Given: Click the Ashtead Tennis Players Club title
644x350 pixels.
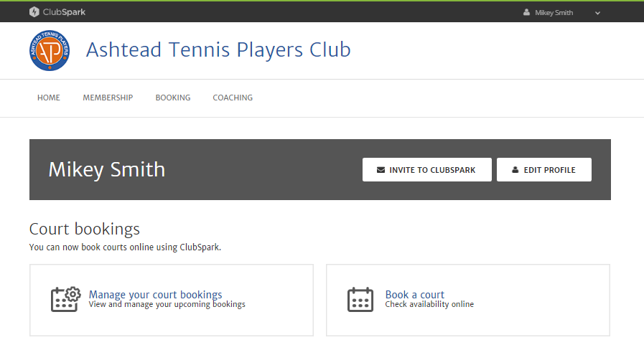Looking at the screenshot, I should pyautogui.click(x=218, y=49).
